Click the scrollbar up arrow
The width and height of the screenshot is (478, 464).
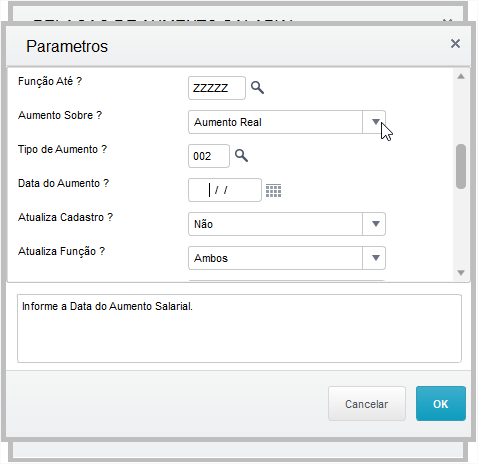(461, 77)
